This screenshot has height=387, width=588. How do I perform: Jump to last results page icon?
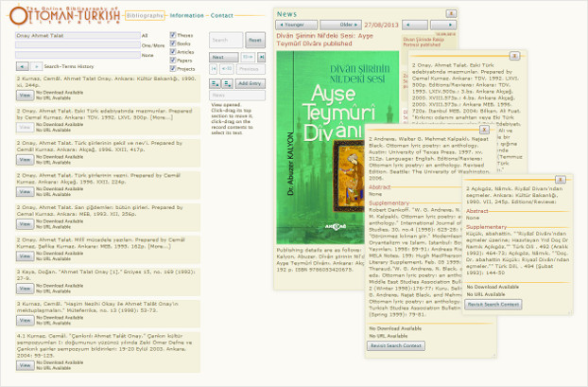[x=261, y=57]
